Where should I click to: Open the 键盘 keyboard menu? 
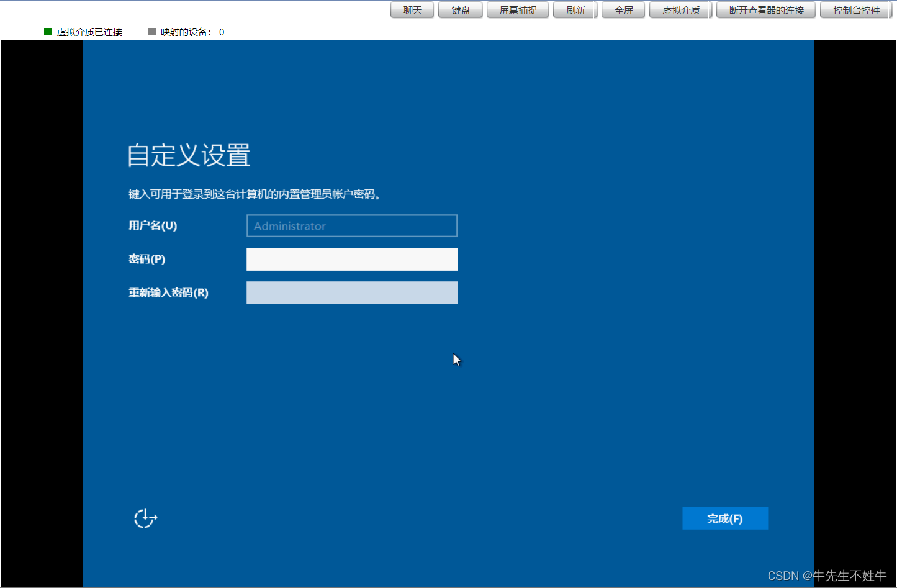[x=461, y=10]
